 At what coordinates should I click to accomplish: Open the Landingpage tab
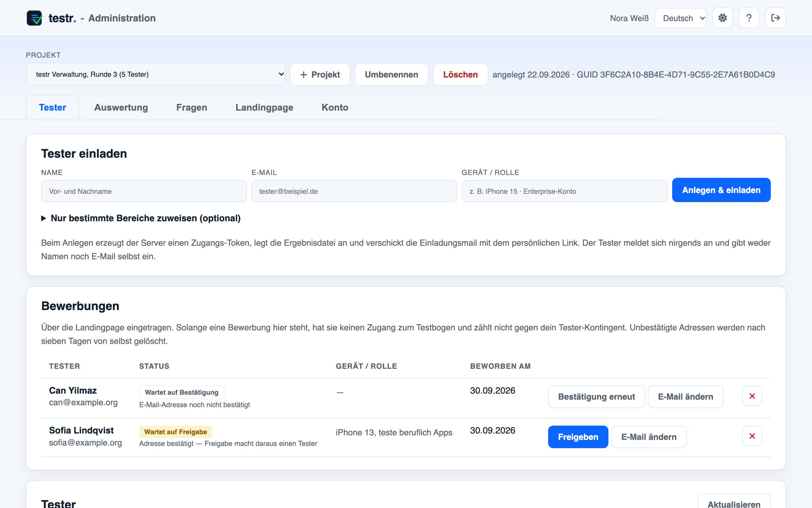(264, 108)
